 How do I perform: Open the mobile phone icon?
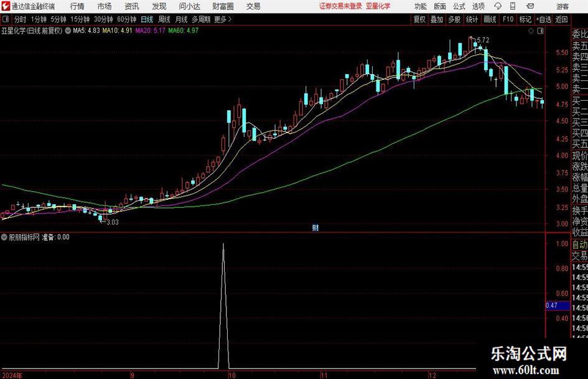tap(513, 6)
